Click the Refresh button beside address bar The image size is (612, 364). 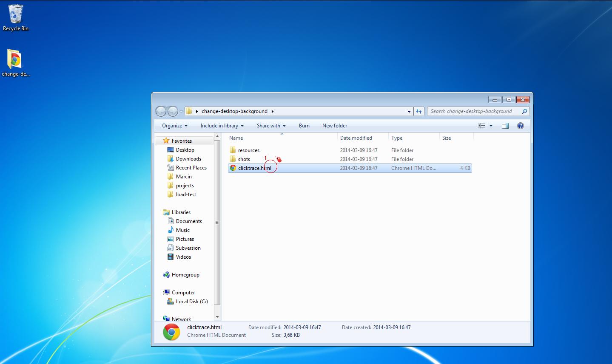tap(419, 111)
